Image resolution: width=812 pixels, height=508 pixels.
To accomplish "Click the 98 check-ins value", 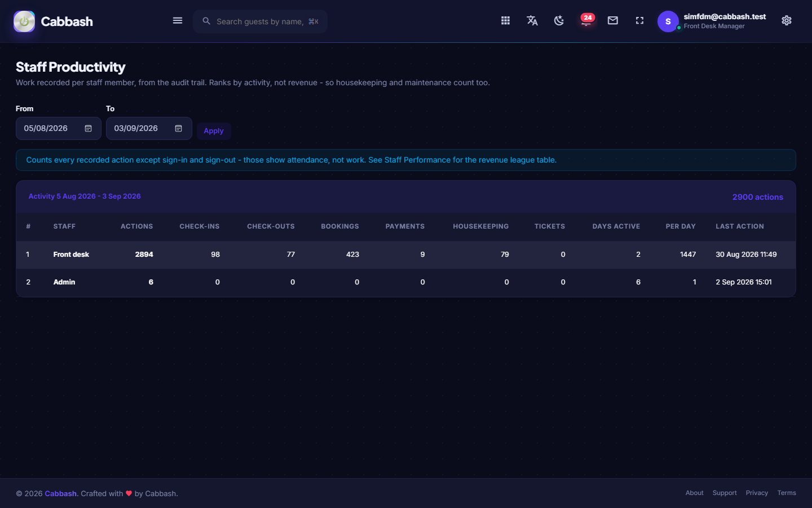I will pos(215,255).
